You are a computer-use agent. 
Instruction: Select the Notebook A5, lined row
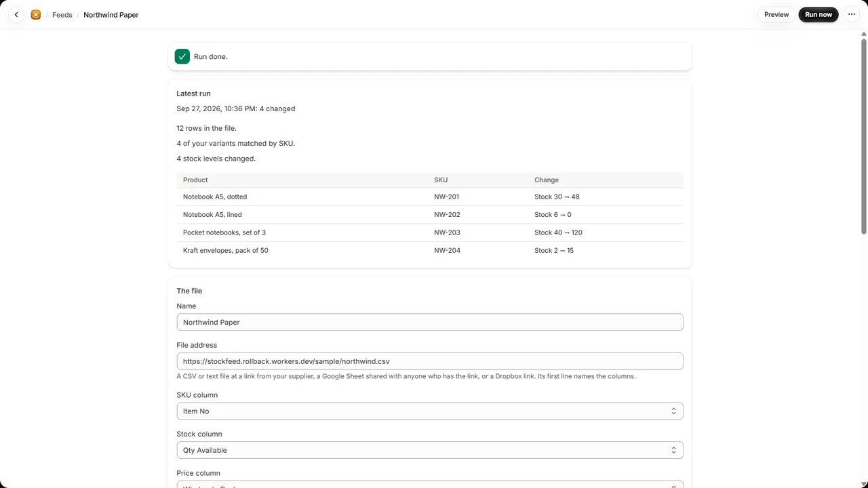430,215
